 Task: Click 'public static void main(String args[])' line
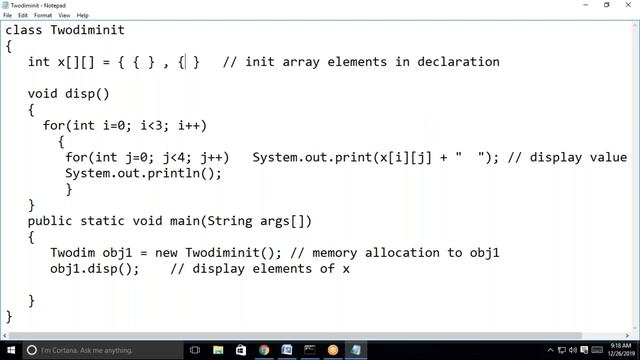pyautogui.click(x=170, y=221)
